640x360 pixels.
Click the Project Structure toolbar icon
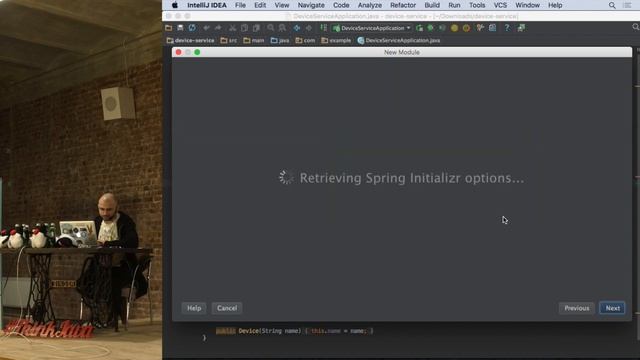pos(493,28)
